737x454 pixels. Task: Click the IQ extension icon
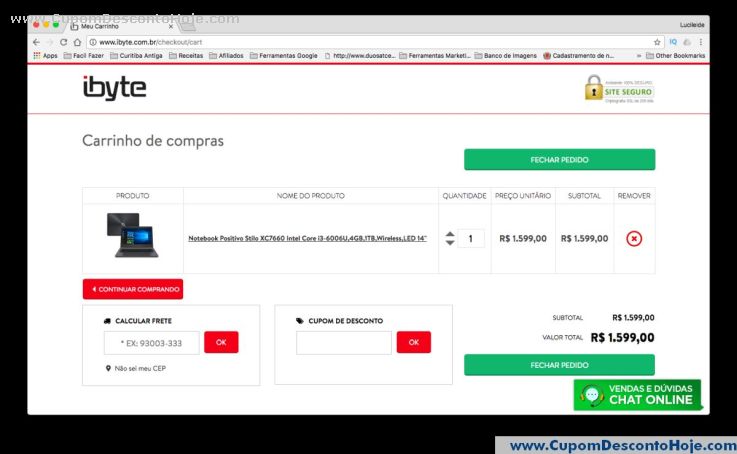(673, 42)
